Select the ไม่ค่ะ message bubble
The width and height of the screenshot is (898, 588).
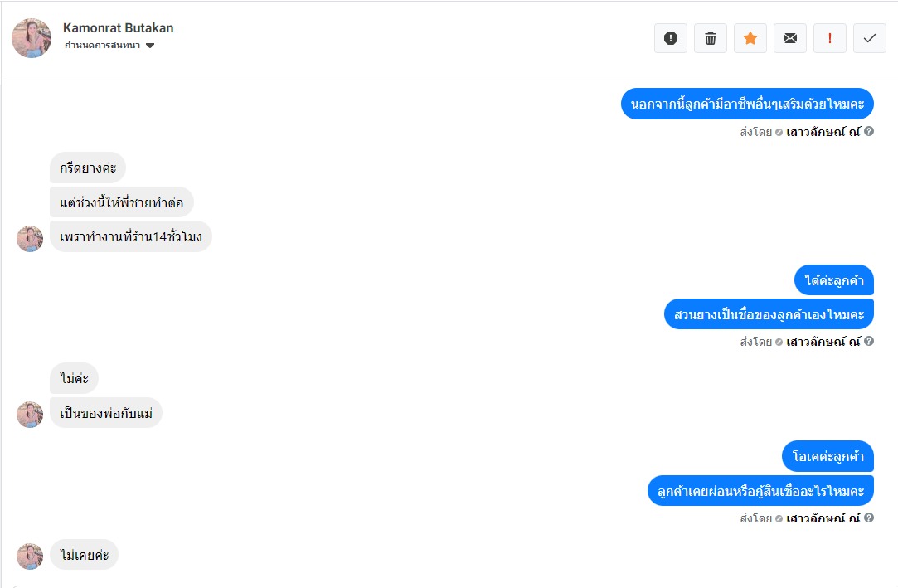click(x=75, y=379)
